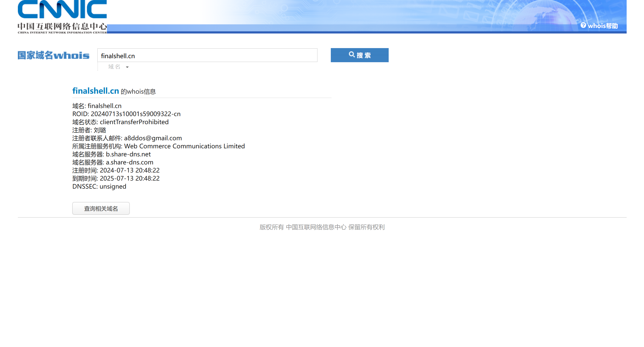This screenshot has height=347, width=644.
Task: Click the a.share-dns.com name server entry
Action: (x=129, y=162)
